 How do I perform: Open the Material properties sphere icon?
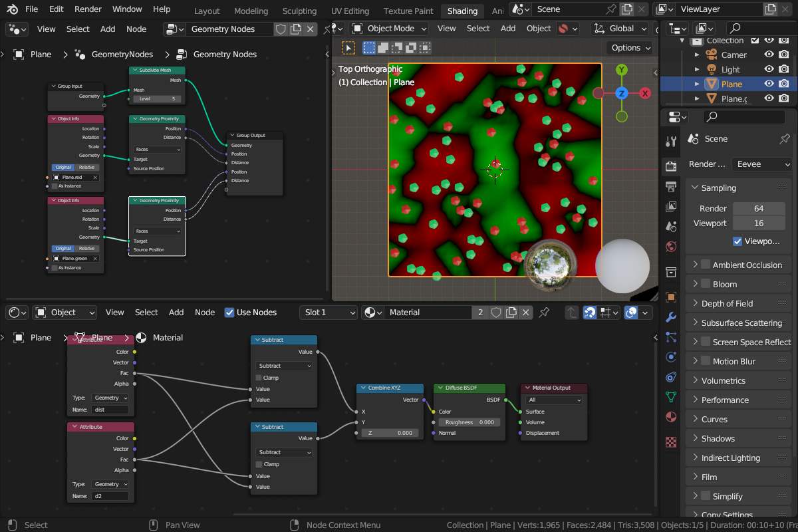(671, 417)
